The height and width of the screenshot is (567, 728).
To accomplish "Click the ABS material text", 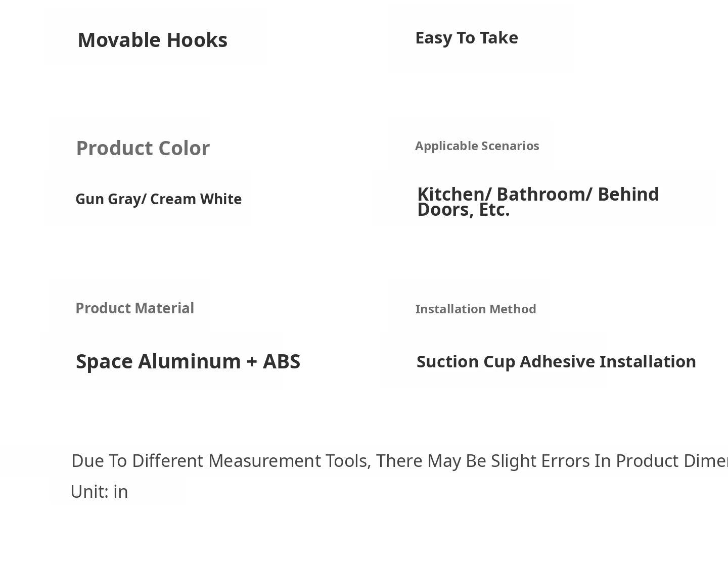I will (281, 362).
